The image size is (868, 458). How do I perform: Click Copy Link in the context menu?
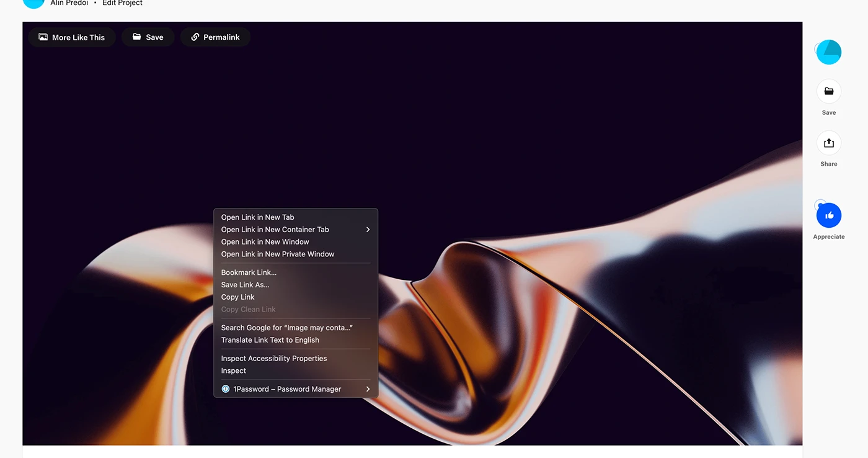pyautogui.click(x=237, y=297)
